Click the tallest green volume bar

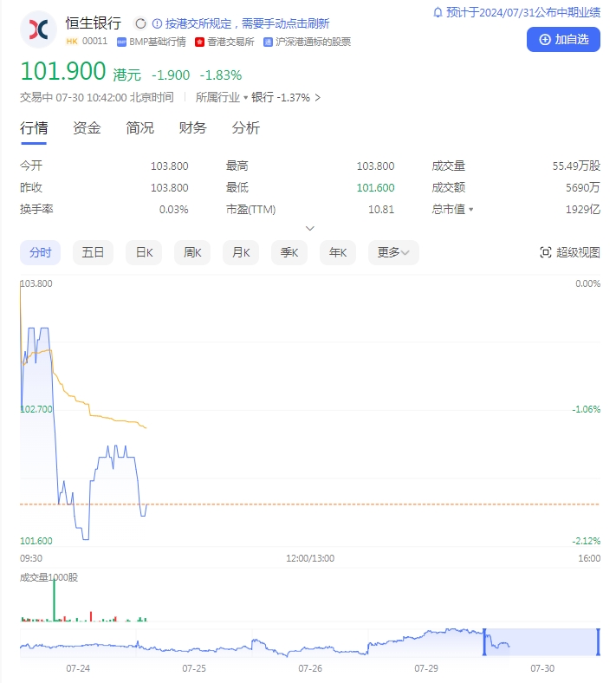click(x=54, y=599)
